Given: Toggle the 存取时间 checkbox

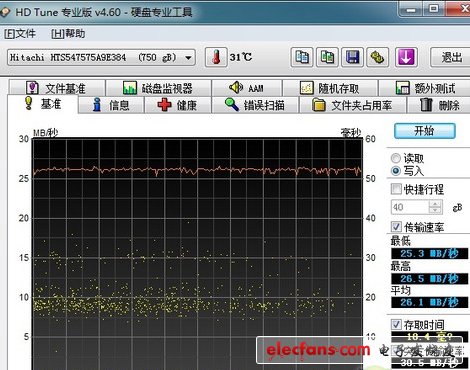Looking at the screenshot, I should pos(396,324).
